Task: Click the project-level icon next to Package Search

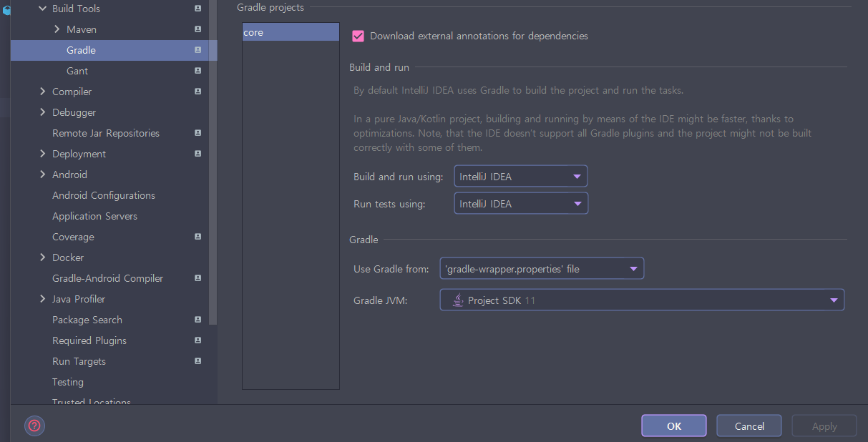Action: (198, 320)
